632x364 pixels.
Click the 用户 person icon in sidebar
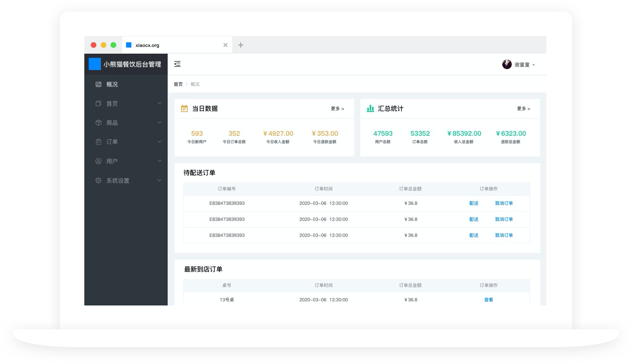[x=98, y=161]
